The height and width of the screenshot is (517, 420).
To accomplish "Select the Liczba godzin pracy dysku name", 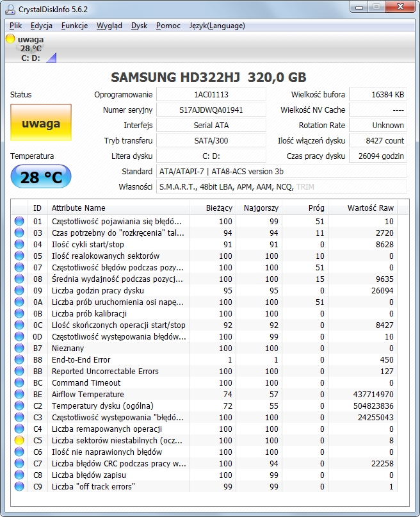I will coord(98,291).
